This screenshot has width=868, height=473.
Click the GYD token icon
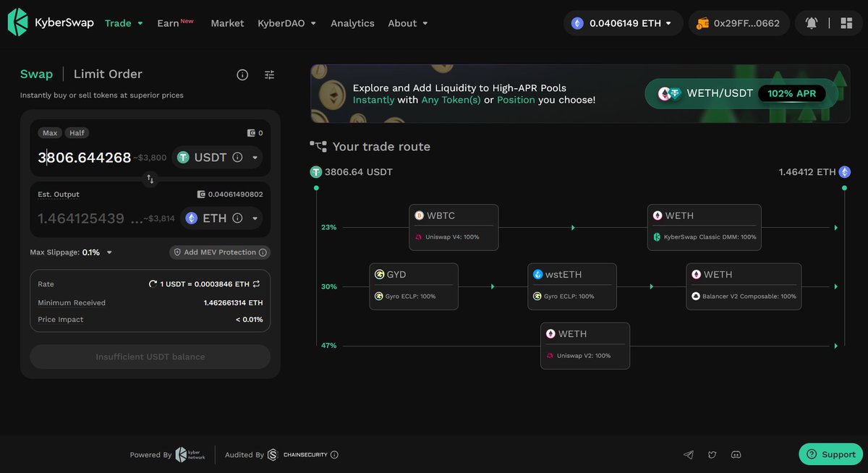[379, 275]
